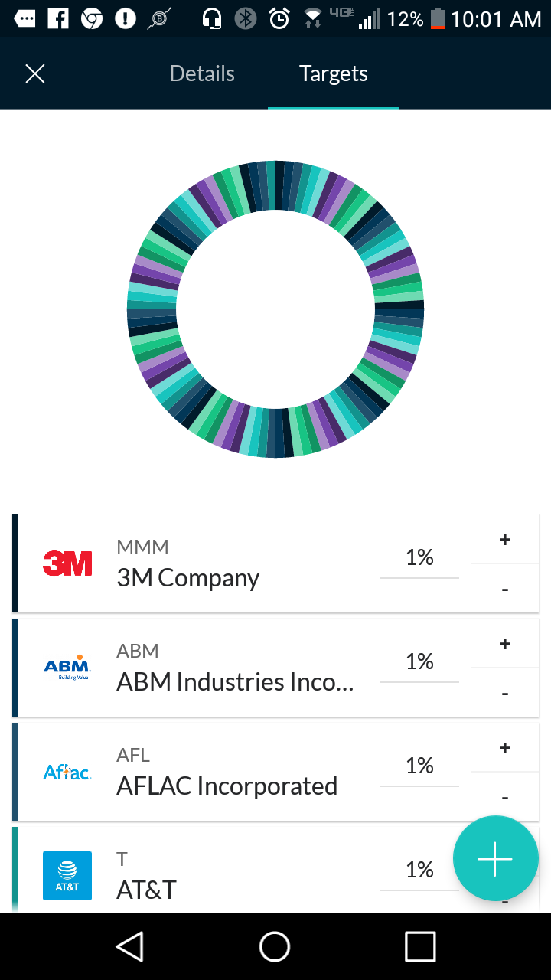Image resolution: width=551 pixels, height=980 pixels.
Task: Increase ABM Industries target percentage
Action: point(505,644)
